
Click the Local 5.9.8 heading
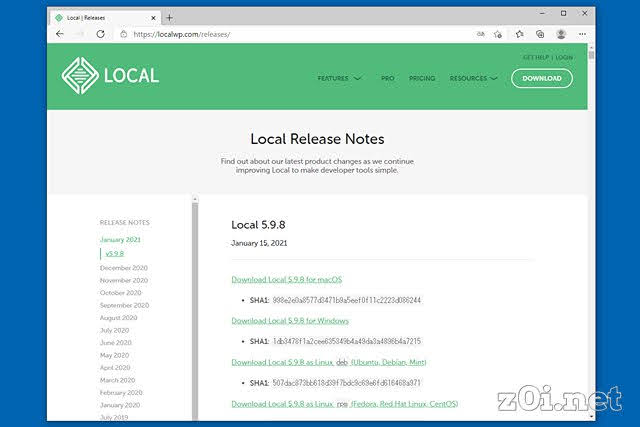coord(258,225)
